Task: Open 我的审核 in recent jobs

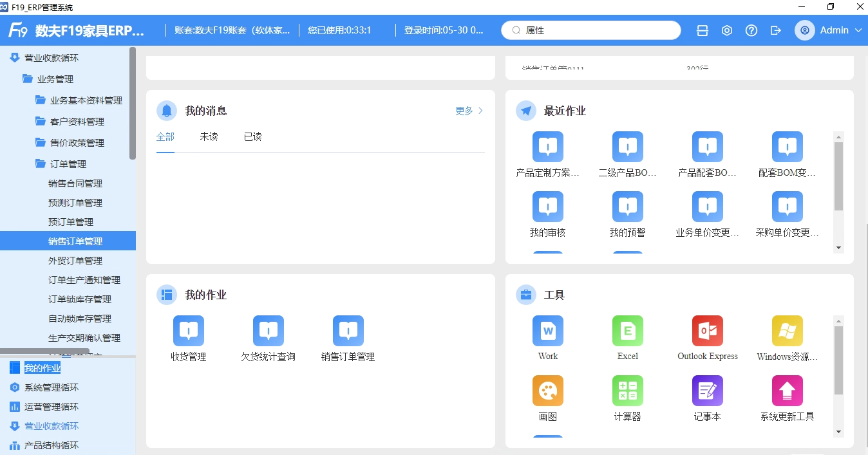Action: coord(548,207)
